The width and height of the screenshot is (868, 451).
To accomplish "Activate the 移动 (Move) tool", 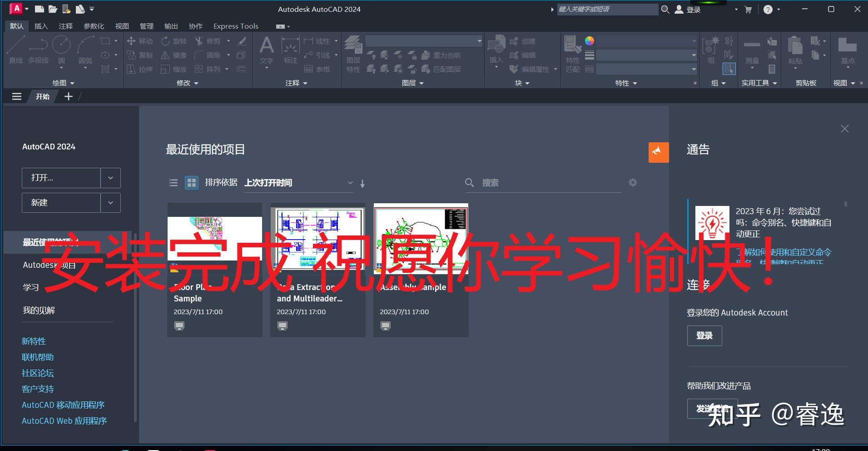I will tap(140, 40).
